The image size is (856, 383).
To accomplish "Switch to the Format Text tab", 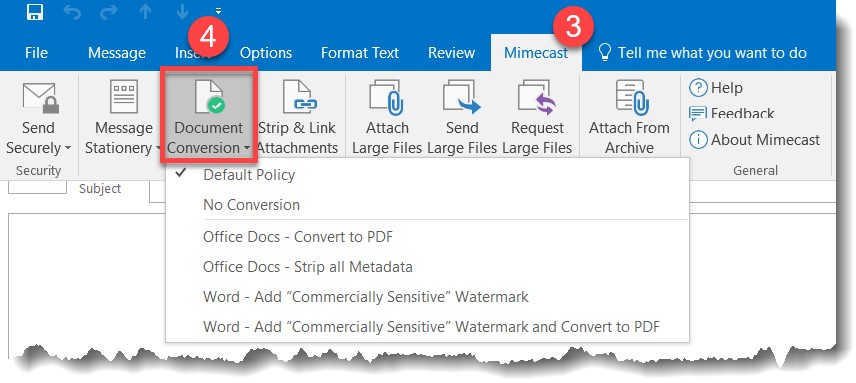I will click(x=360, y=53).
